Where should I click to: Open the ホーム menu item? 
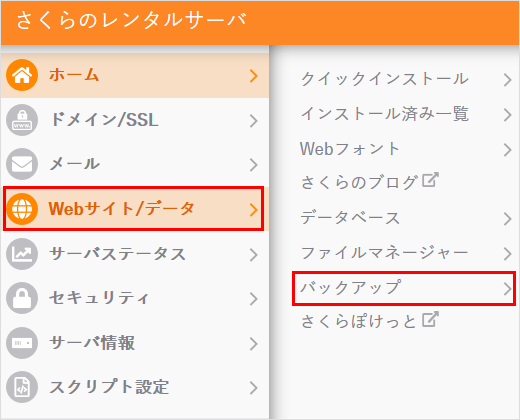pos(135,75)
